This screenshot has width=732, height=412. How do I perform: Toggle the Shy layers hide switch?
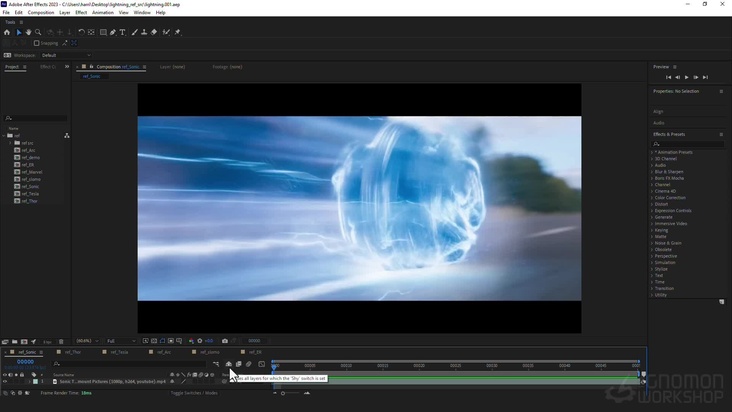229,364
